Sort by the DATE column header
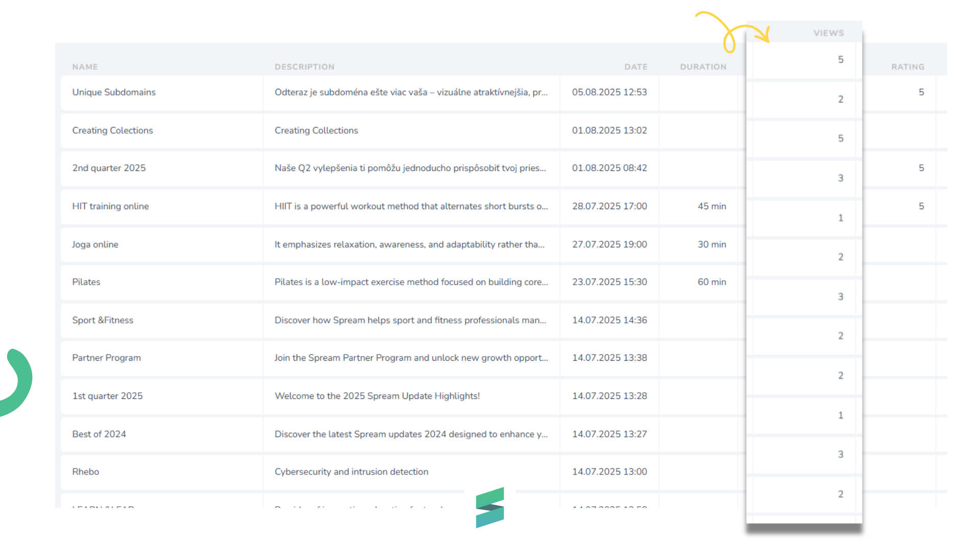This screenshot has height=551, width=980. point(635,67)
